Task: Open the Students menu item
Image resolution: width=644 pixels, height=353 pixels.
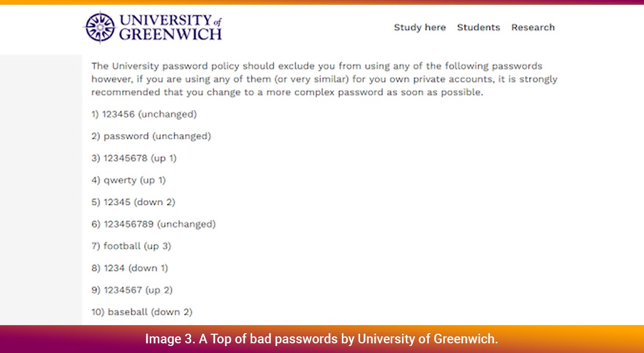Action: (x=478, y=27)
